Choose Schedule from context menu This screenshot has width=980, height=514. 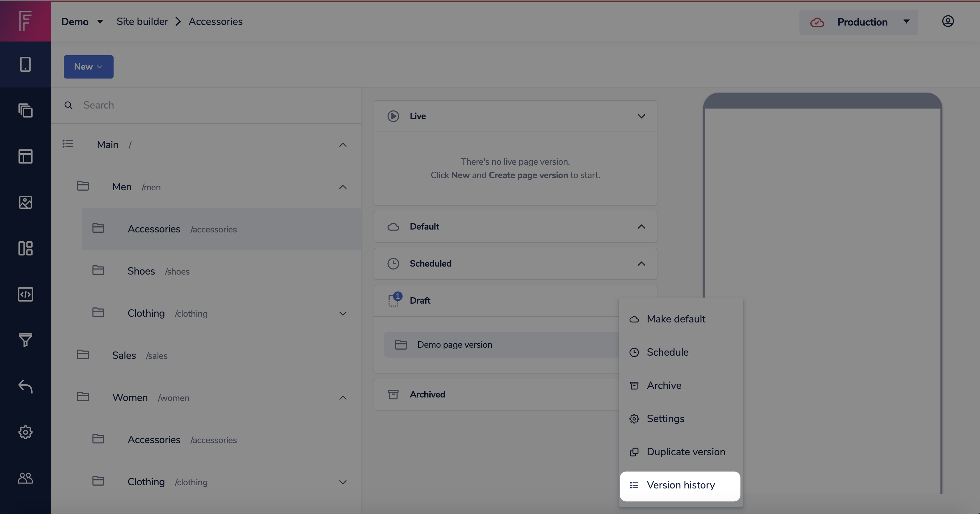click(x=680, y=352)
